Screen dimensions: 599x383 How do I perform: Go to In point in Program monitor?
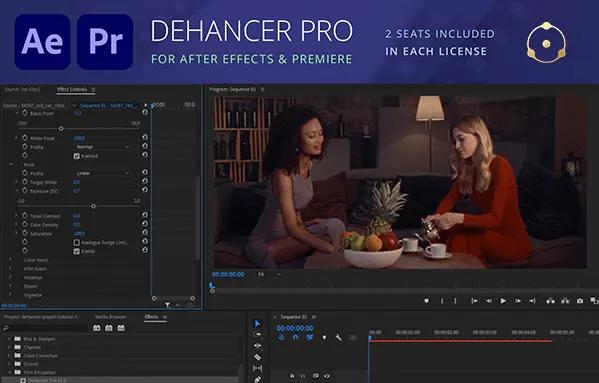474,301
